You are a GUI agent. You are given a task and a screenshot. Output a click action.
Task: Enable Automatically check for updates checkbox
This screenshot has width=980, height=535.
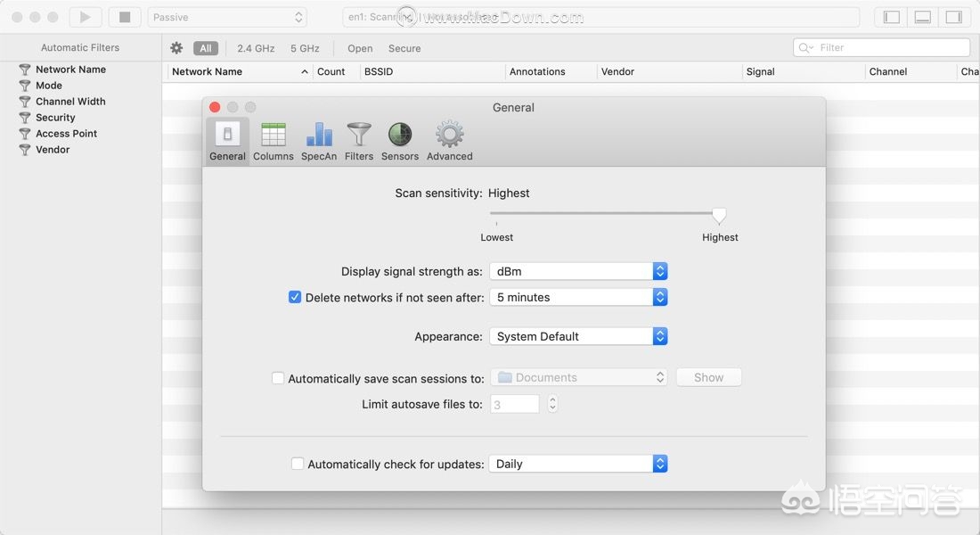point(298,464)
